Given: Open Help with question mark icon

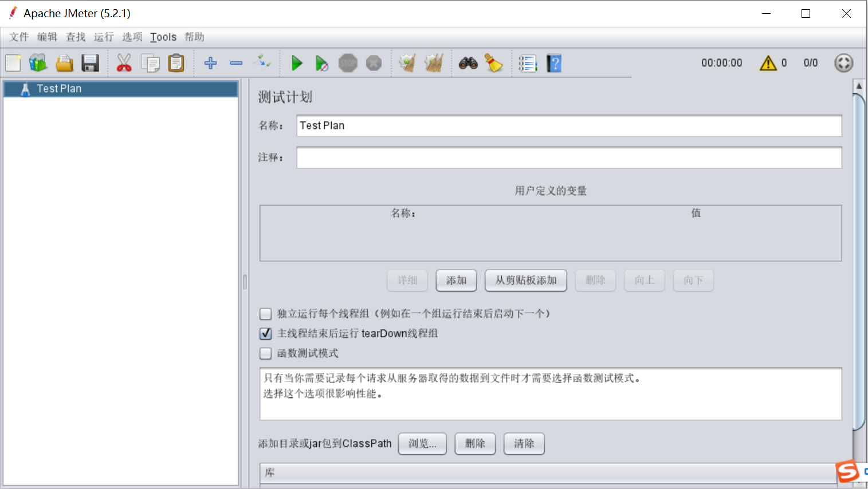Looking at the screenshot, I should pos(554,63).
